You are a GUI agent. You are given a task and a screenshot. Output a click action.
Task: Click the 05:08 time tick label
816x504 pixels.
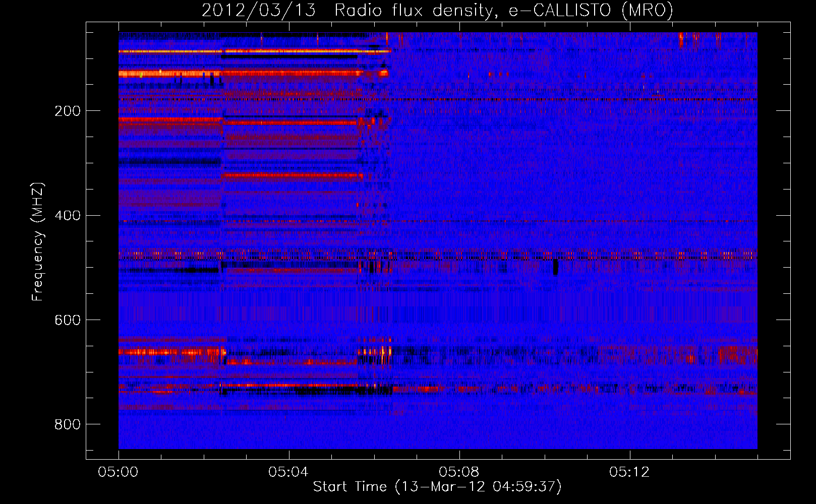459,472
